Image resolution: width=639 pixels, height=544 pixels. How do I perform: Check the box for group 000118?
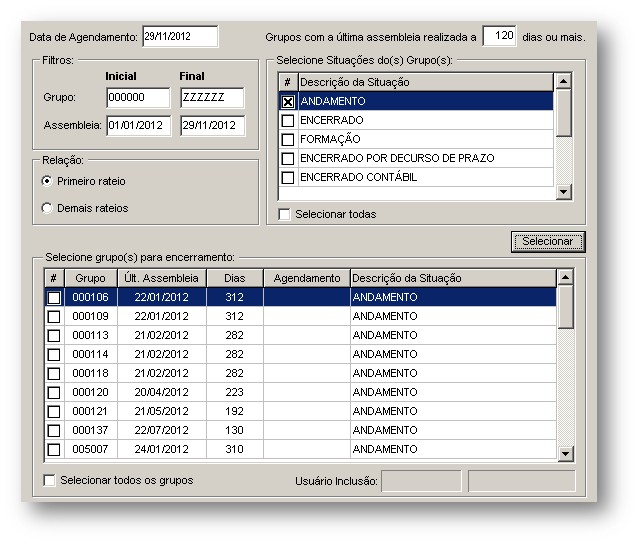(54, 373)
